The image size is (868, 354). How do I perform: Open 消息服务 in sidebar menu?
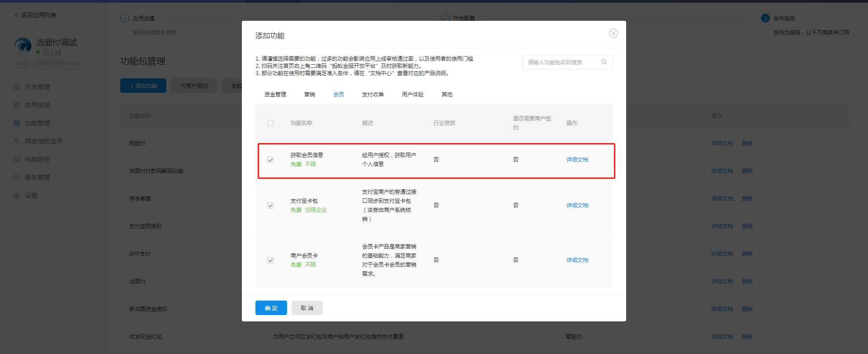click(38, 159)
